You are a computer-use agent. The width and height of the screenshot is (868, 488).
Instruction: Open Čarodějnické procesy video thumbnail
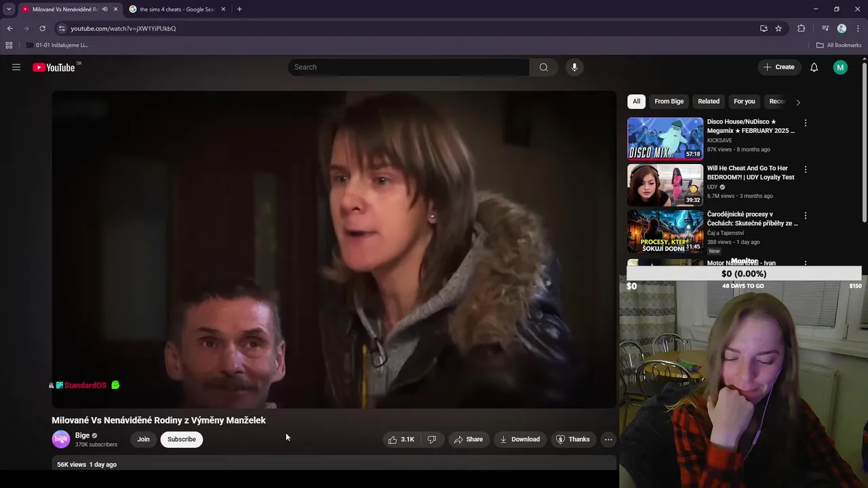[x=665, y=231]
